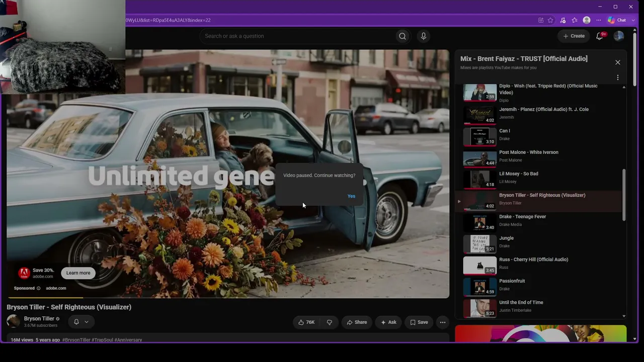The width and height of the screenshot is (644, 362).
Task: Click the playlist scroll down arrow
Action: point(624,316)
